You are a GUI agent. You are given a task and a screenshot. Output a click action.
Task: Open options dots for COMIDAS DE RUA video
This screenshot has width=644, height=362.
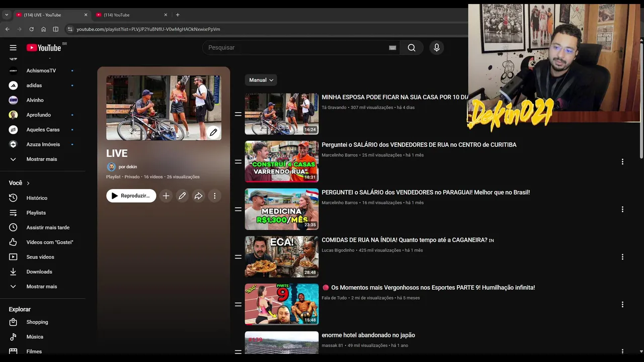coord(622,257)
